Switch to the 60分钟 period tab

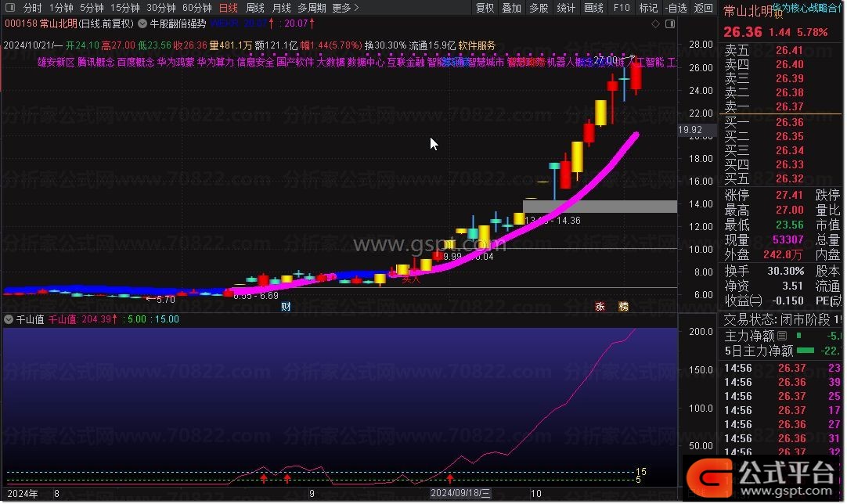197,8
